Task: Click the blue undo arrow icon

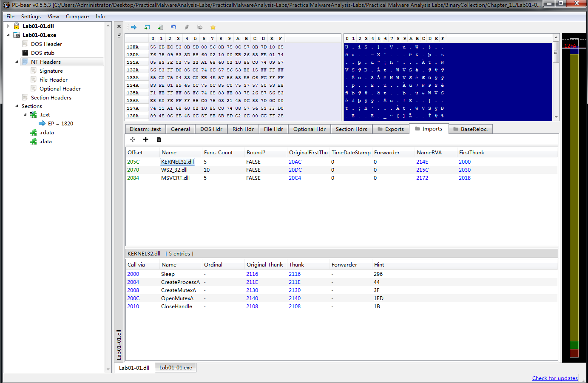Action: point(173,27)
